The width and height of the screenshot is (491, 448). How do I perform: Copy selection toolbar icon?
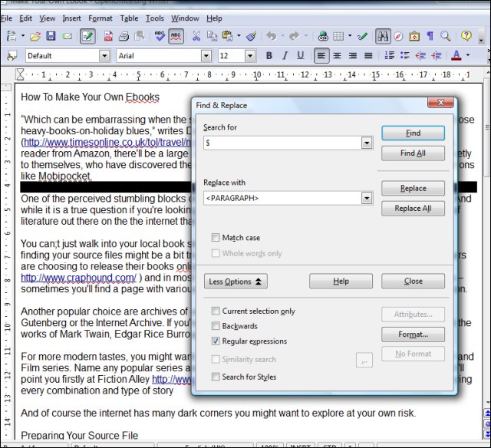coord(212,36)
